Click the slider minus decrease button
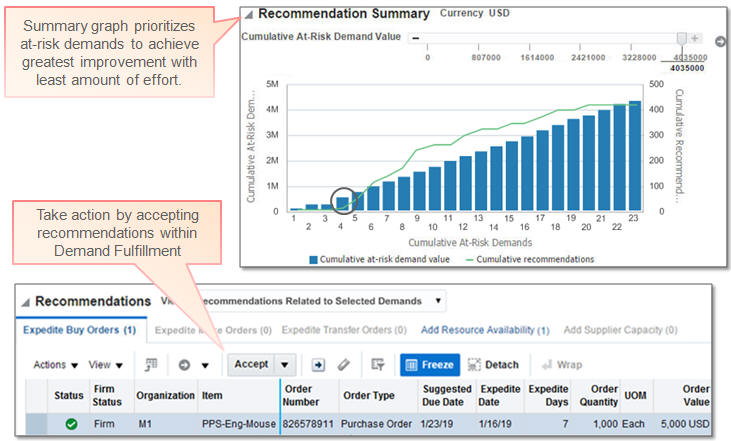731x441 pixels. point(414,37)
